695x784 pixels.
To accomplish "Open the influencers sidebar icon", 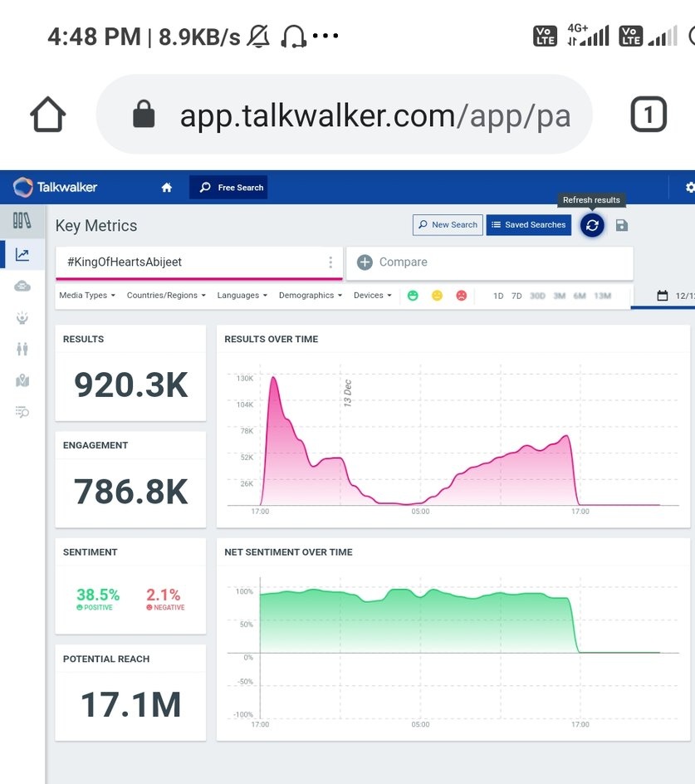I will pos(22,317).
